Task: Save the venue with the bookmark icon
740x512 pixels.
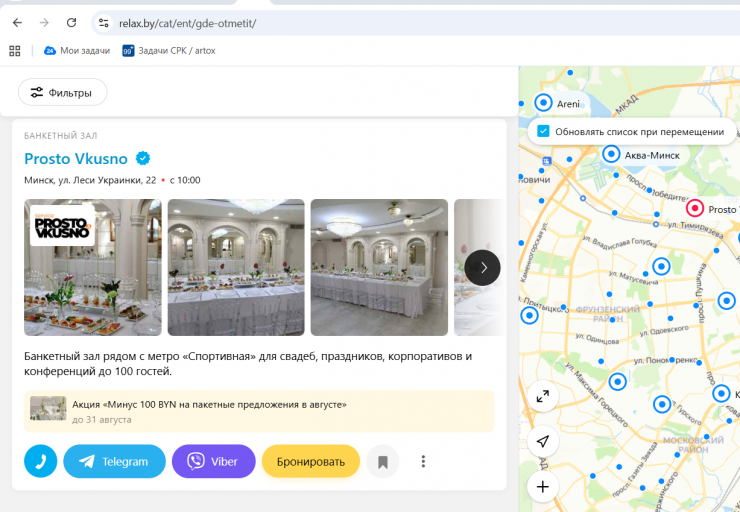Action: pyautogui.click(x=383, y=462)
